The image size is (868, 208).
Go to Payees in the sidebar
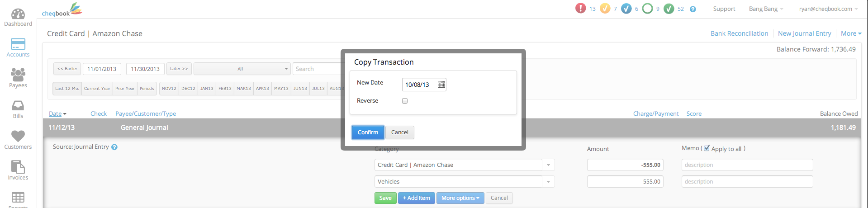pos(18,74)
